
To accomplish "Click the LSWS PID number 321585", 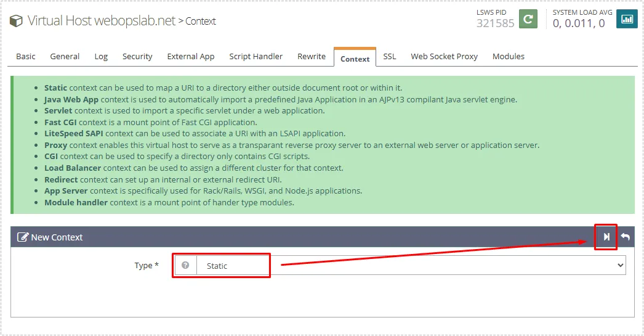I will tap(495, 23).
